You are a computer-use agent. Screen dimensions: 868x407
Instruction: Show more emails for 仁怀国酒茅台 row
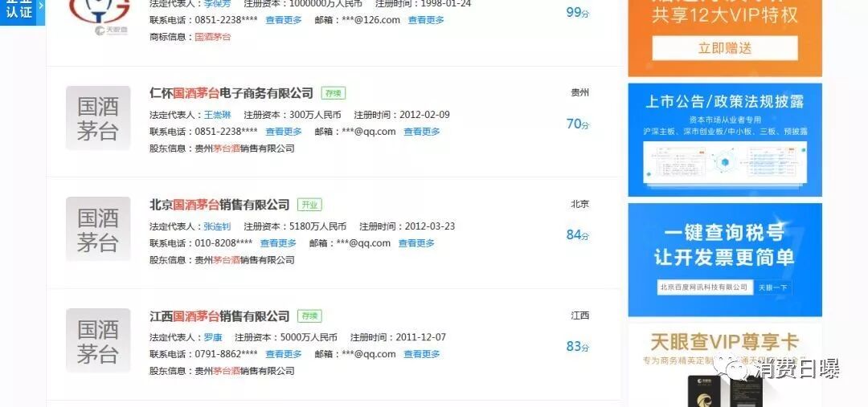pos(422,132)
